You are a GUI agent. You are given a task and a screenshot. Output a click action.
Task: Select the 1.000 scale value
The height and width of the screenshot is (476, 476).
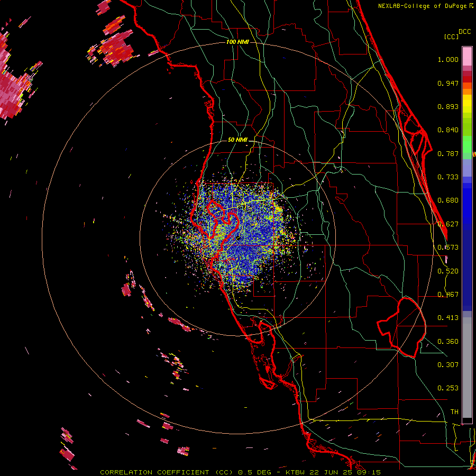click(x=448, y=59)
